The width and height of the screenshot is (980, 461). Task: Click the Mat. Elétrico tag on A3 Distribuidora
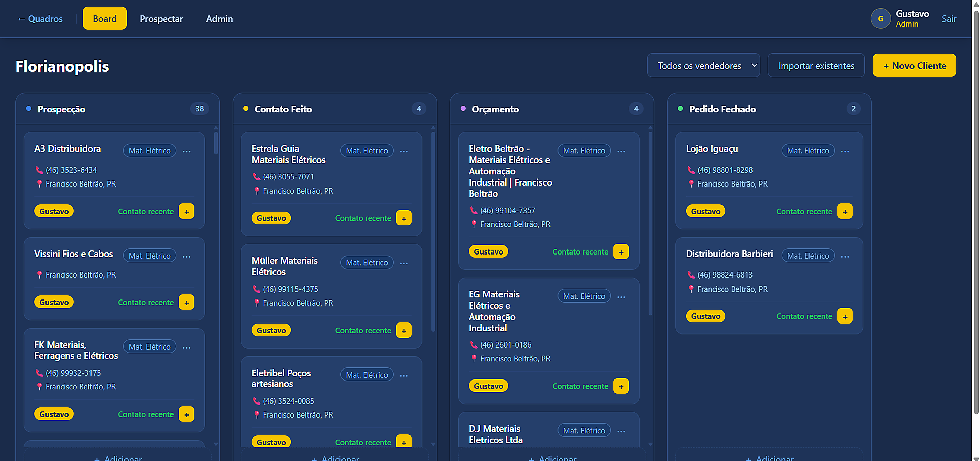point(150,151)
